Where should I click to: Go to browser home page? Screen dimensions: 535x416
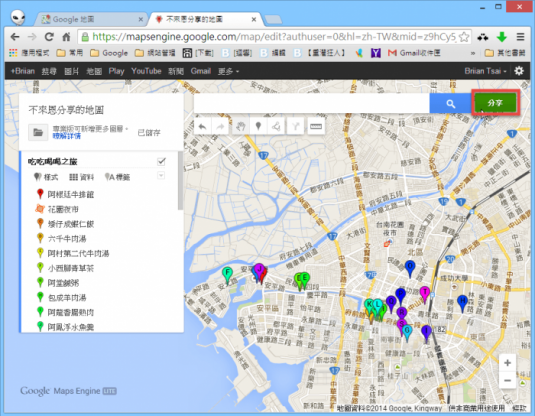[67, 37]
